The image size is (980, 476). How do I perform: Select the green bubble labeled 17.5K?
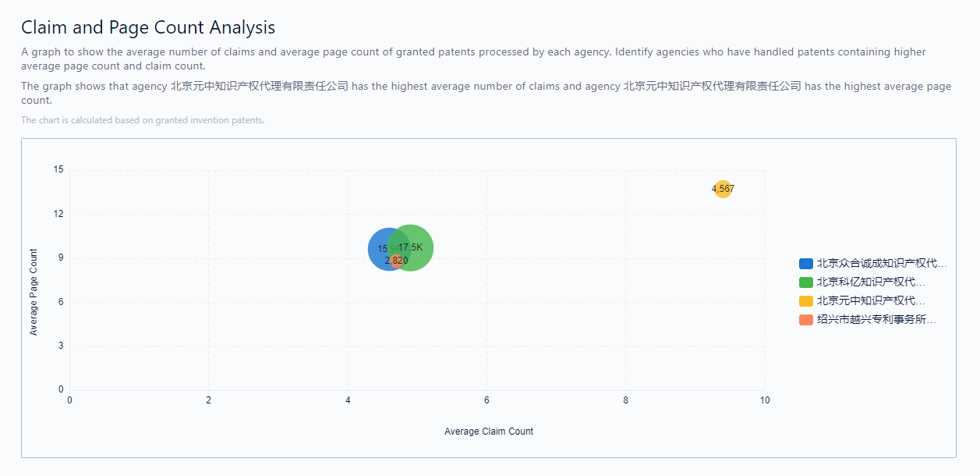(417, 246)
